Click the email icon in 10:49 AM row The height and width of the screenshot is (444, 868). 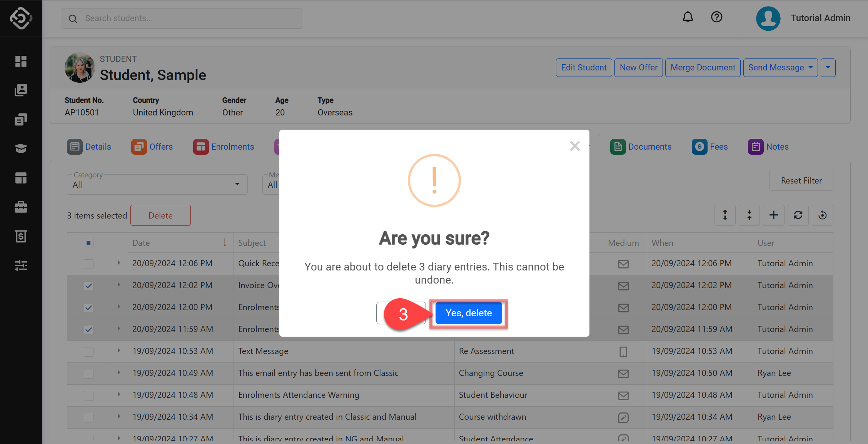tap(623, 374)
